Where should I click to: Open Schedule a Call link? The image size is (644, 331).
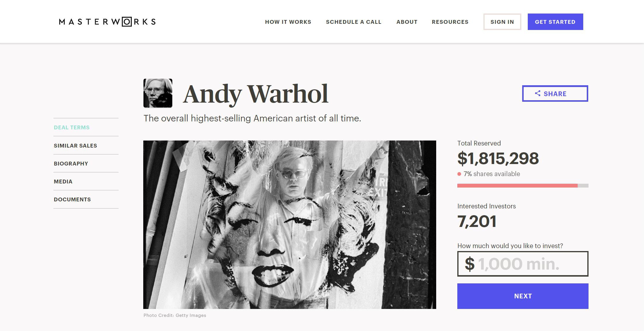tap(353, 22)
